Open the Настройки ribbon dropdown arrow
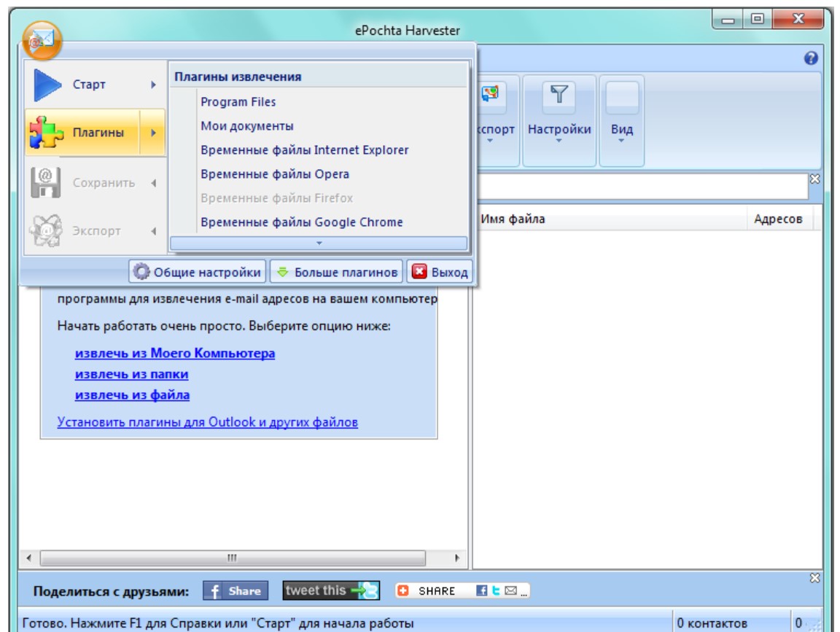 pos(559,141)
